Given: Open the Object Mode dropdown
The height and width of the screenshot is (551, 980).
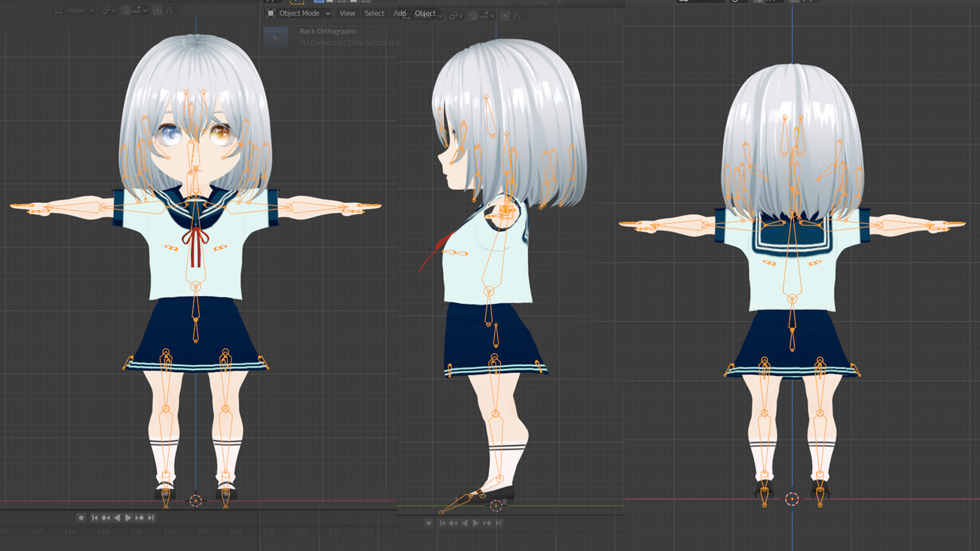Looking at the screenshot, I should 298,13.
